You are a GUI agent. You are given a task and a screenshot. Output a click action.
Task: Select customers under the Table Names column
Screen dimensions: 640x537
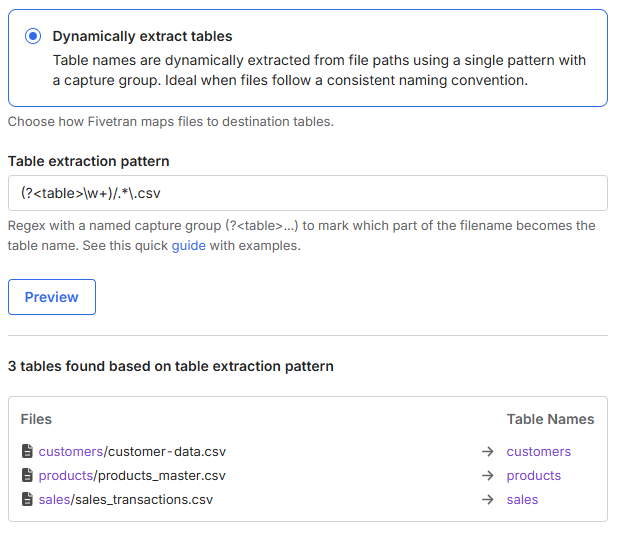(x=538, y=452)
